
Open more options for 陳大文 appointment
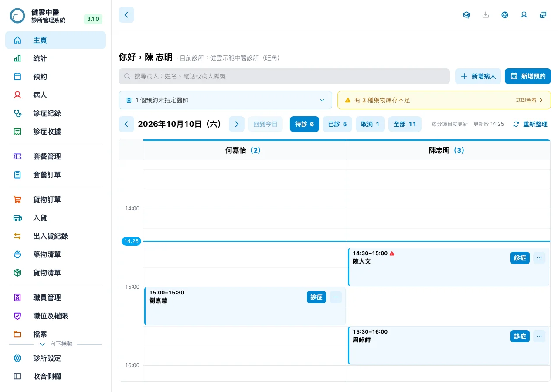click(x=539, y=258)
